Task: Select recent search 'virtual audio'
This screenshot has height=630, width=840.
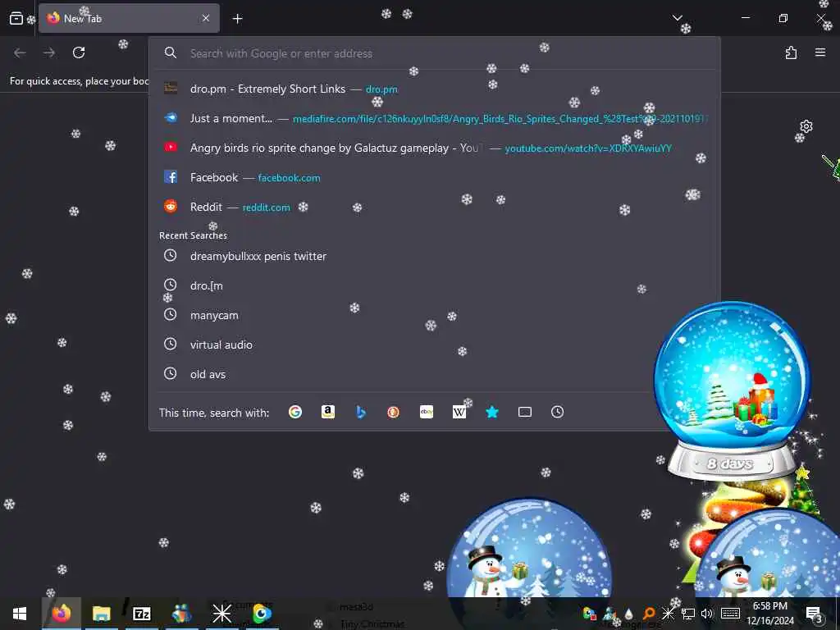Action: click(434, 345)
